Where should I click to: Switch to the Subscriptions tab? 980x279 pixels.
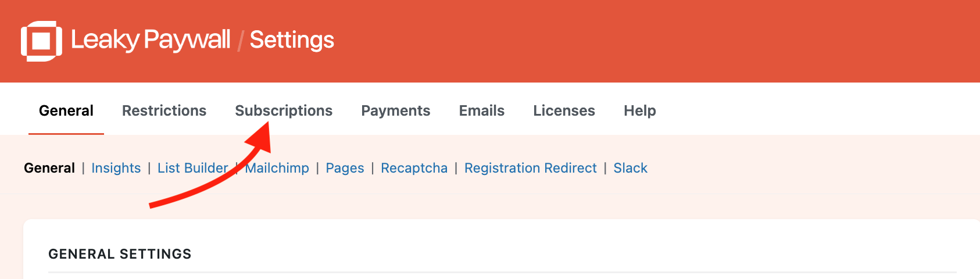(x=284, y=110)
